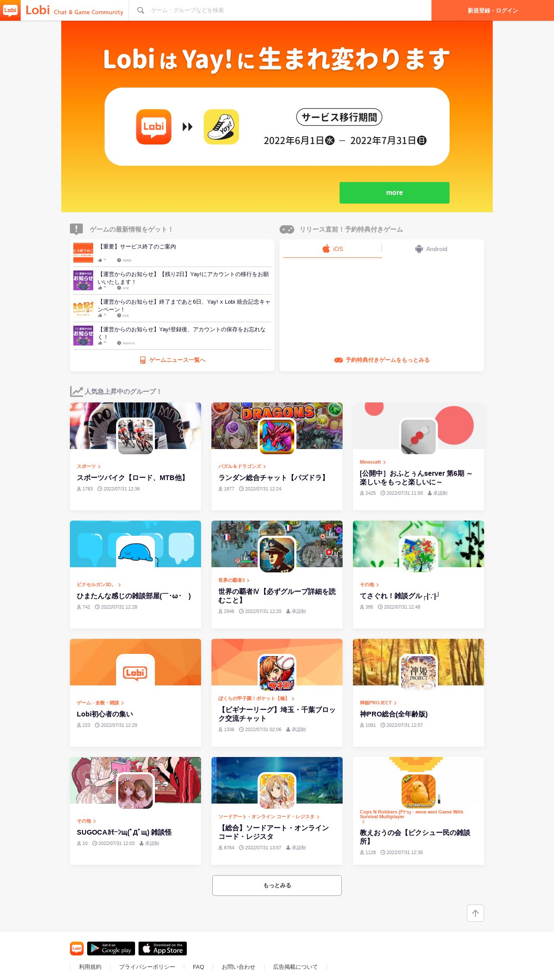554x980 pixels.
Task: Open SUGOCA 雑談怪 group title
Action: [124, 832]
